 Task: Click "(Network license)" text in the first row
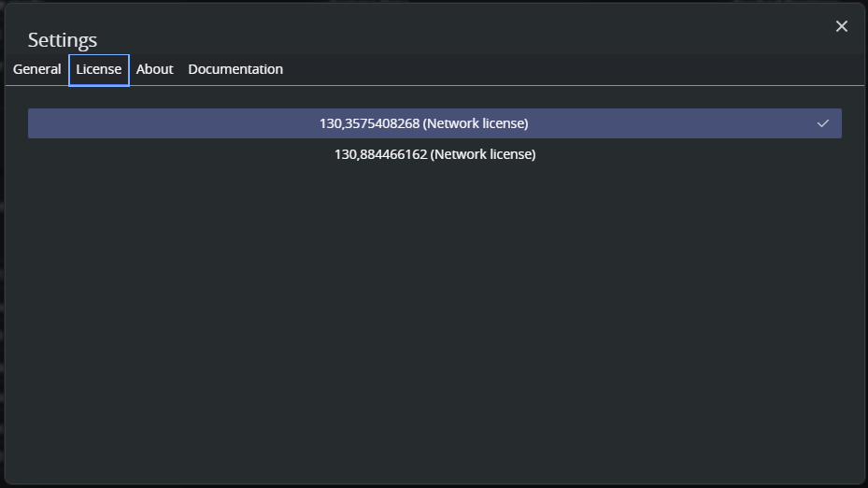coord(476,123)
